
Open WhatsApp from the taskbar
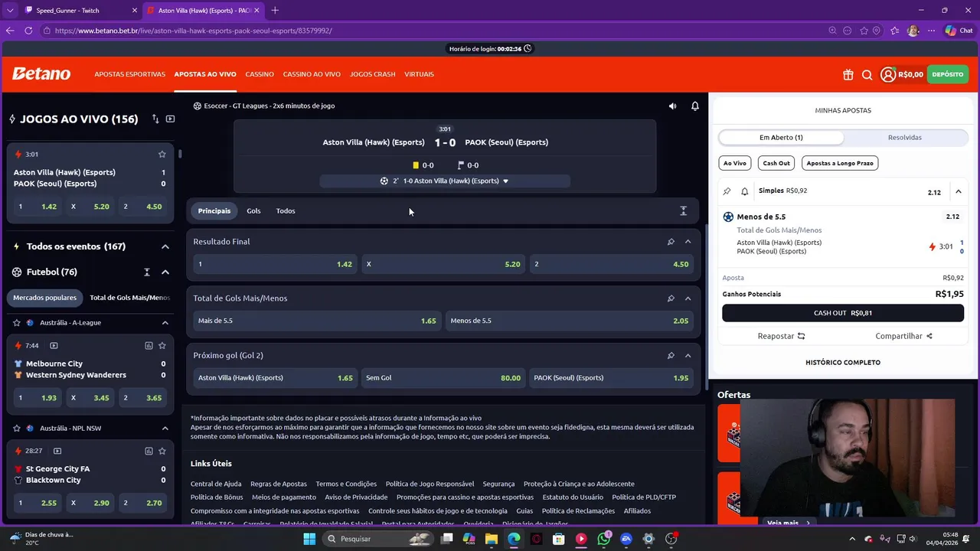click(x=604, y=540)
